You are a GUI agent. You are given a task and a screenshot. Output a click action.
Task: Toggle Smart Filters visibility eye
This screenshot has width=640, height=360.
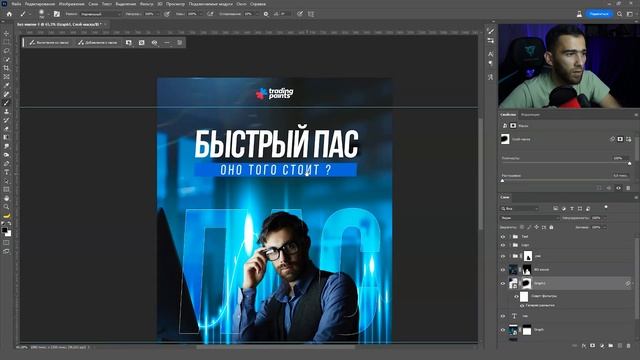pos(516,296)
